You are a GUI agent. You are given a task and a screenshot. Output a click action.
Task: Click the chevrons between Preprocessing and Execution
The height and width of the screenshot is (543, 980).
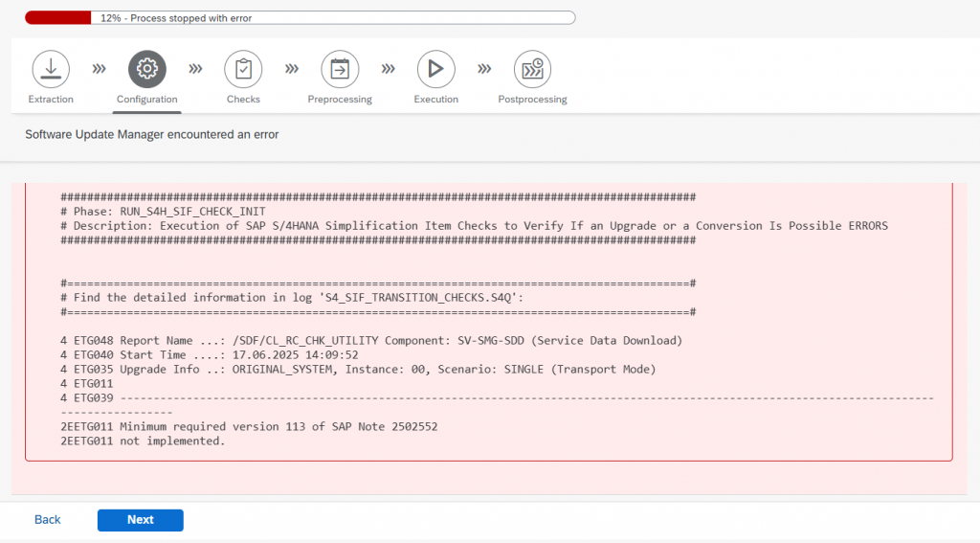(x=389, y=69)
